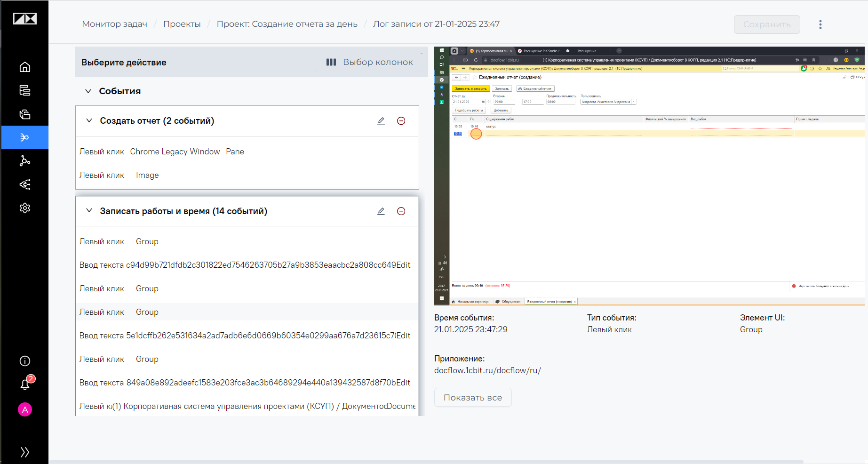
Task: Open the notifications bell icon
Action: (x=25, y=384)
